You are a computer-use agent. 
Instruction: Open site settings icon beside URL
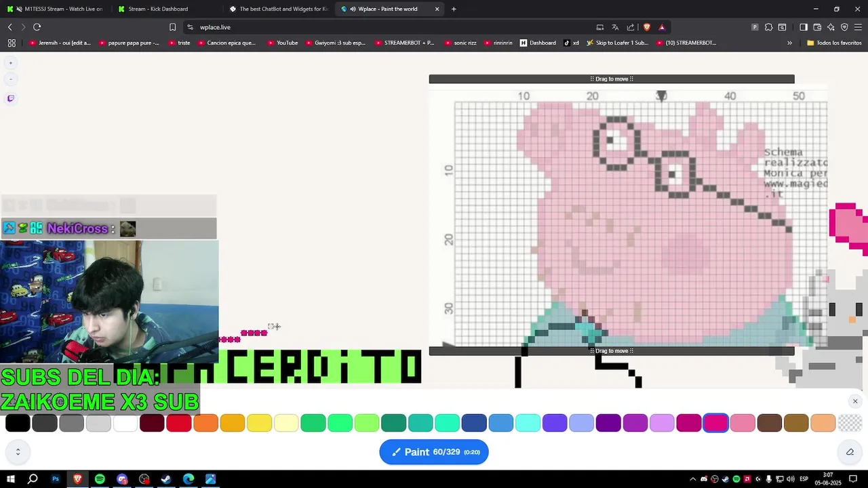(191, 27)
